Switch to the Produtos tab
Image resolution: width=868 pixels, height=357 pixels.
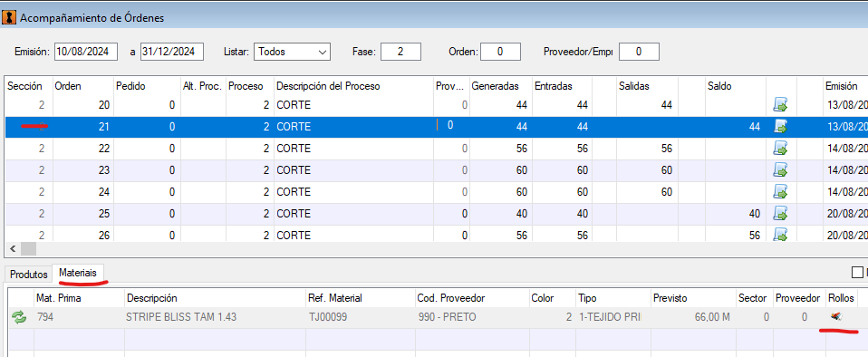(29, 275)
